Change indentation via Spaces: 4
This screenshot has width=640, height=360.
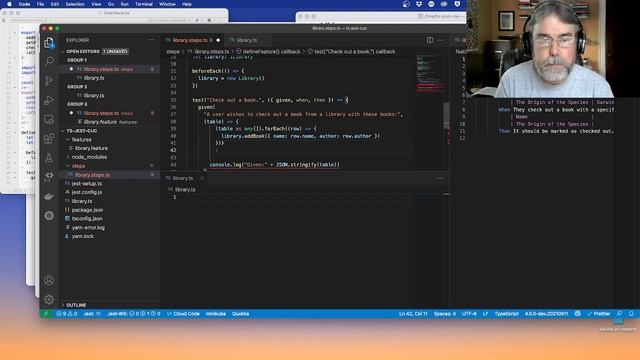point(444,314)
